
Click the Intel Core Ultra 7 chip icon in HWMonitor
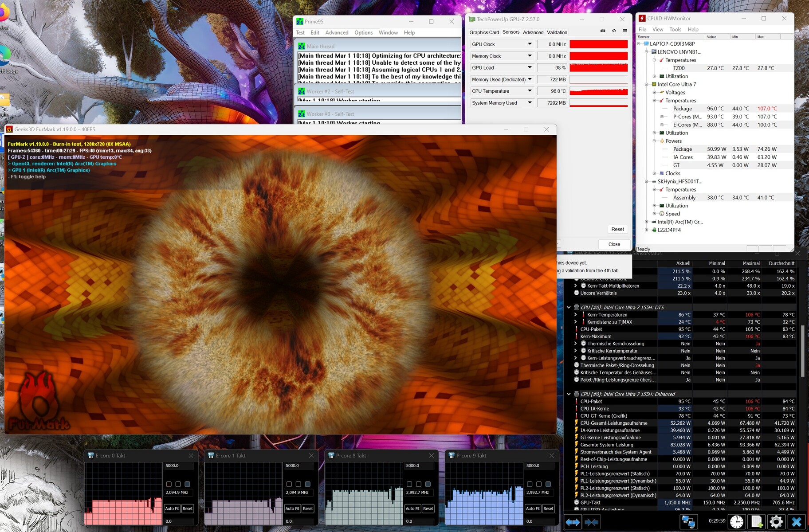point(654,84)
